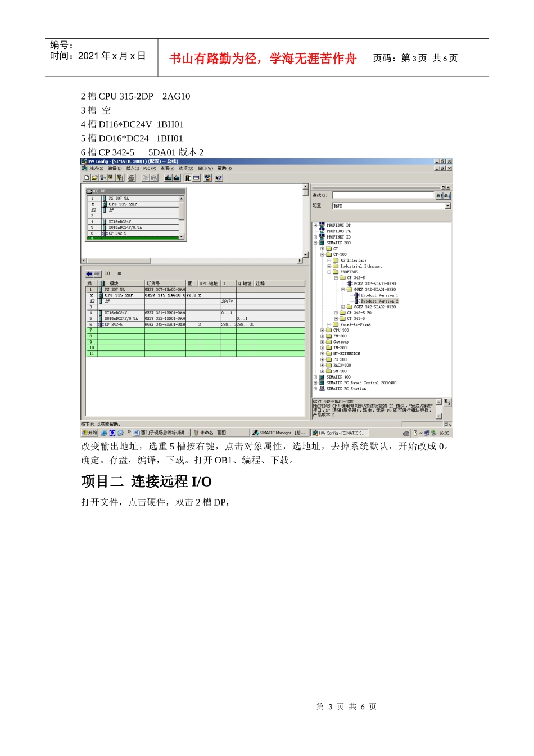The height and width of the screenshot is (756, 534).
Task: Select the 6GK7 342-5DA02-0XE0 folder
Action: (x=374, y=307)
